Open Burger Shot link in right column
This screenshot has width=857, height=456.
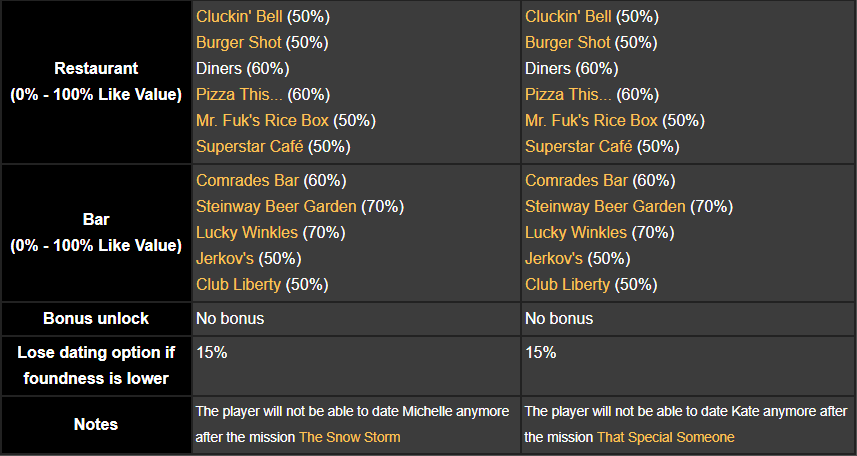567,43
